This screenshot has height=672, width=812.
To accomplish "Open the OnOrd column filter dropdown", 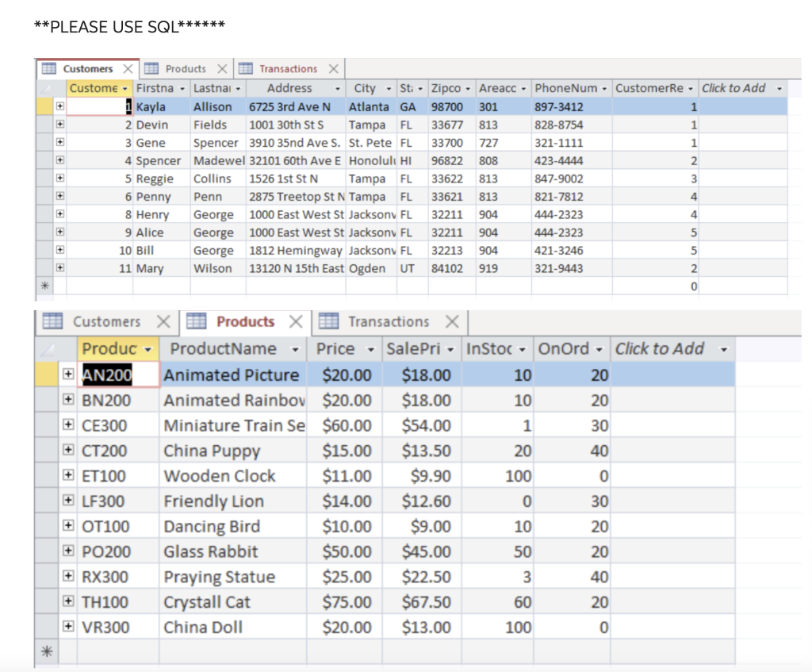I will (599, 350).
